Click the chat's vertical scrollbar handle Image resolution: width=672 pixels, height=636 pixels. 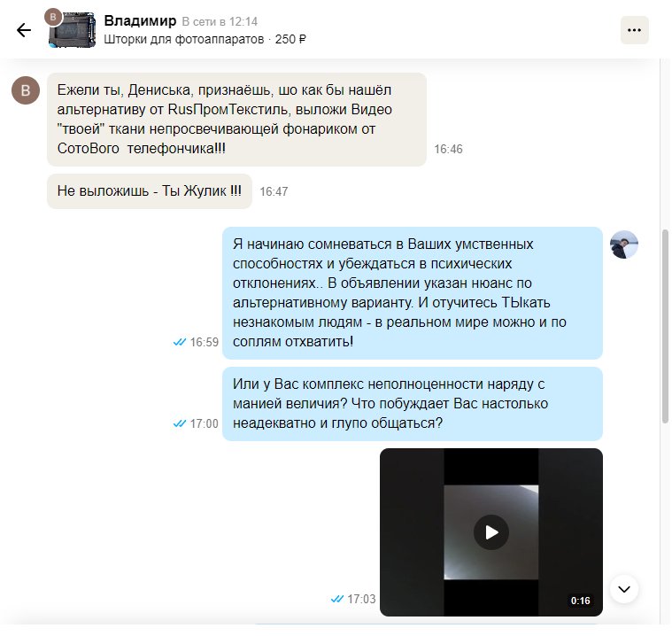click(x=665, y=326)
